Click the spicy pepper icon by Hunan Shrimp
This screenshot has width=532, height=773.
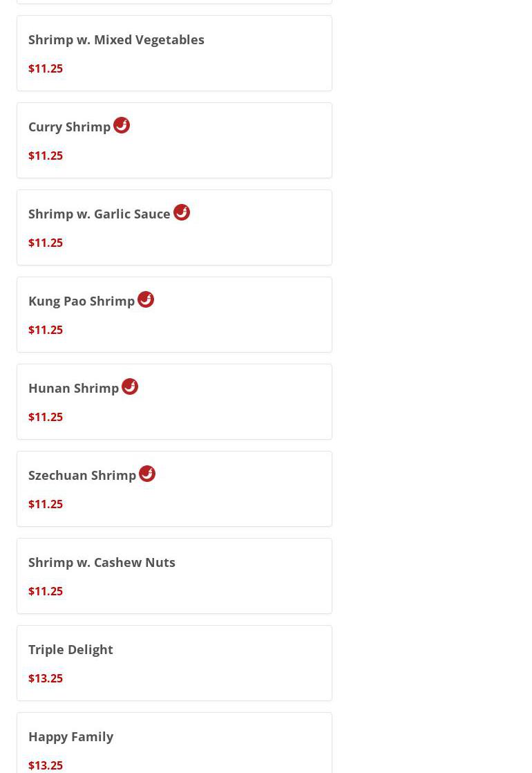[130, 386]
